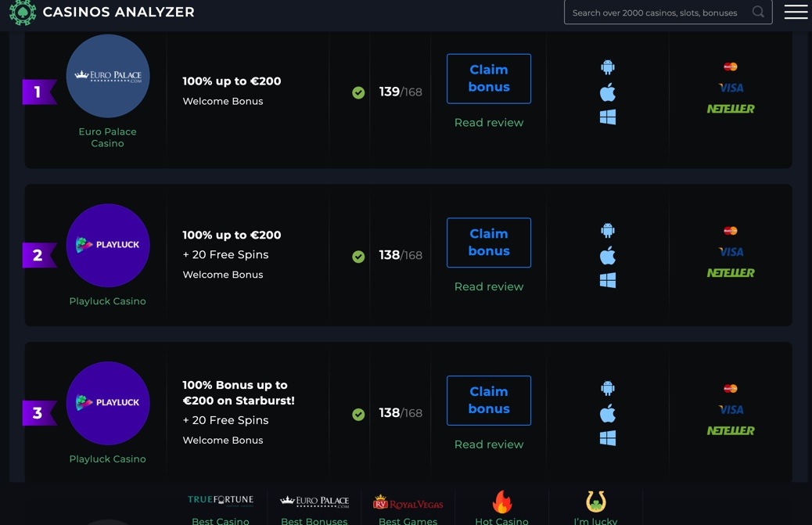Open Playluck Casino name link in rank 3
The image size is (812, 525).
pyautogui.click(x=108, y=459)
